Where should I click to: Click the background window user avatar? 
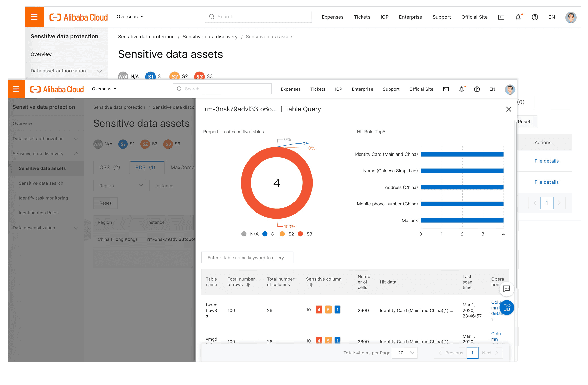coord(571,17)
